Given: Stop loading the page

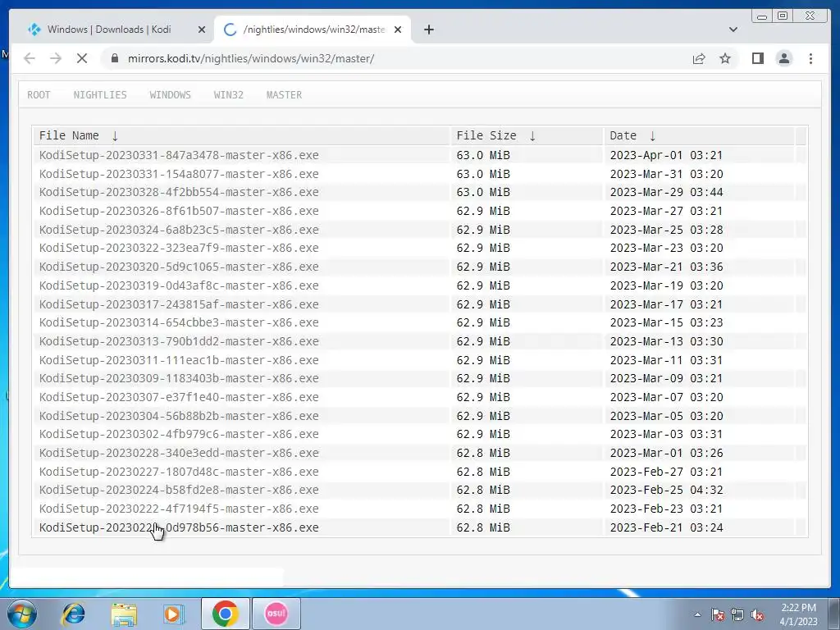Looking at the screenshot, I should tap(82, 58).
